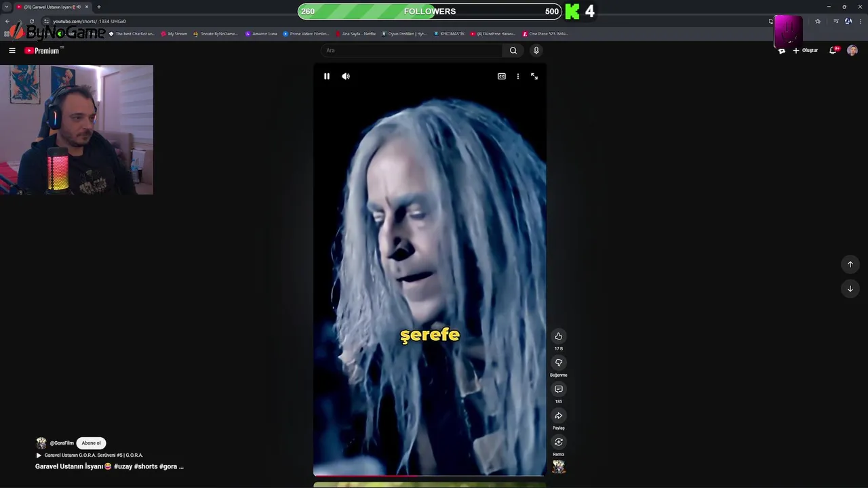Open the Ana Sayfa - Netflix bookmark

coord(355,34)
